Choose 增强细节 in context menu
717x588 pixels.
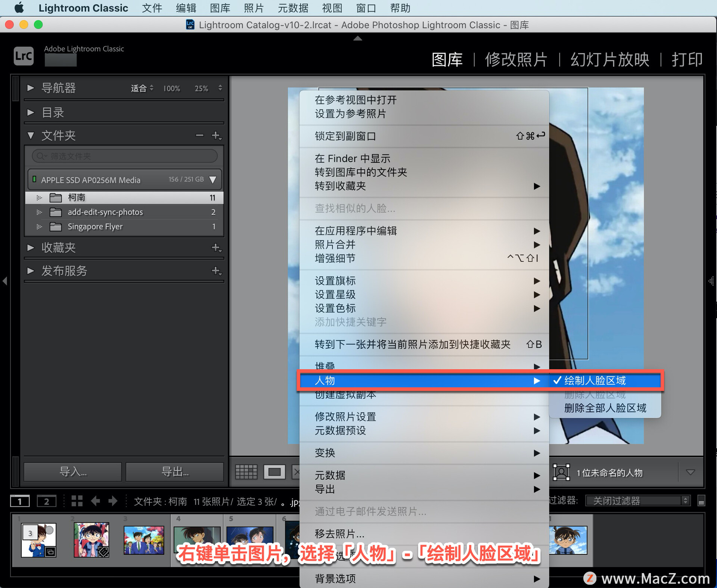tap(424, 258)
